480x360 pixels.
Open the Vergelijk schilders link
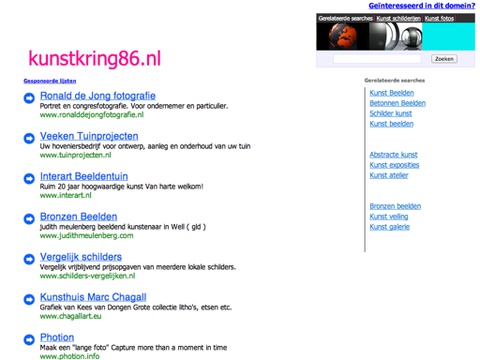(81, 257)
